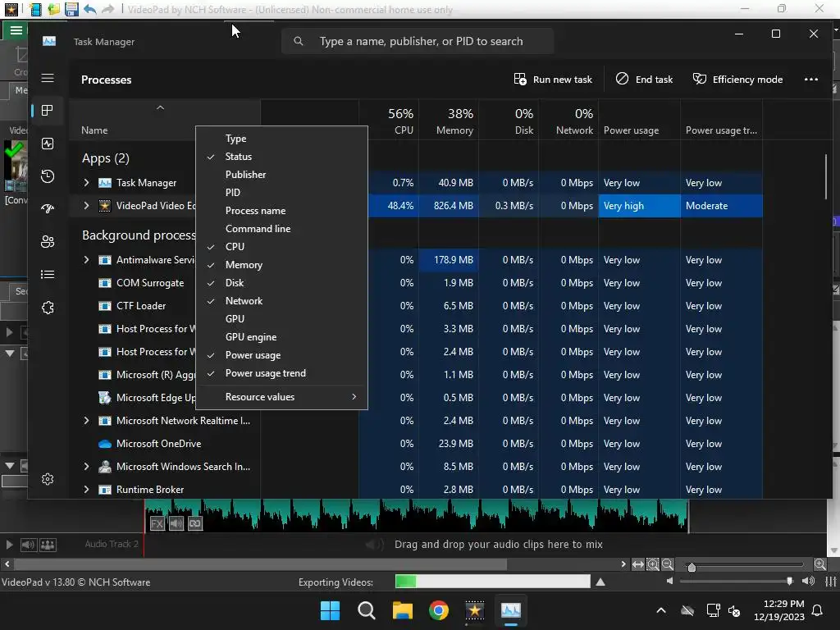This screenshot has height=630, width=840.
Task: Click link icon on audio clip
Action: pyautogui.click(x=195, y=524)
